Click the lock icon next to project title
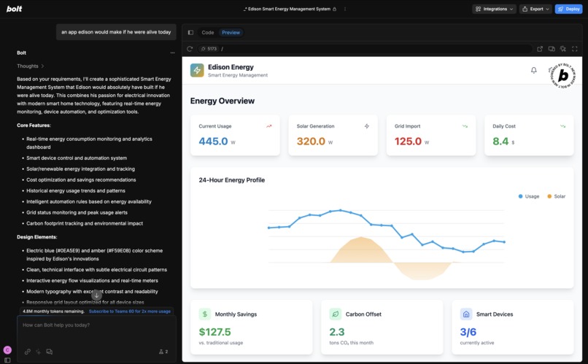 pos(335,9)
